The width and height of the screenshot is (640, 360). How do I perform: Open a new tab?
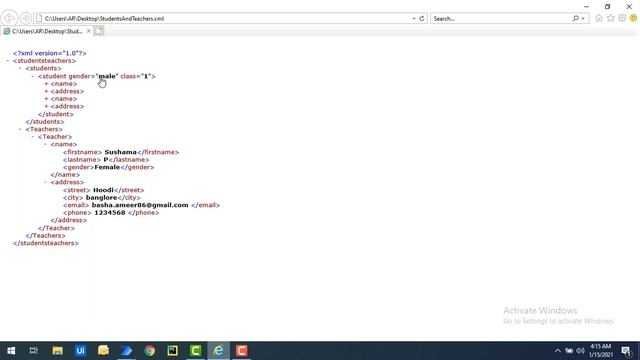(x=98, y=31)
